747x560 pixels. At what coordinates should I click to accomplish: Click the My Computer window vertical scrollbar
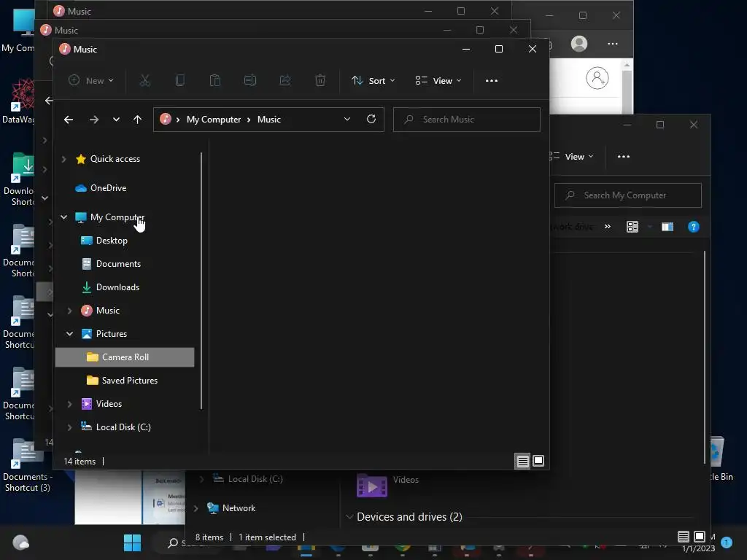coord(704,357)
